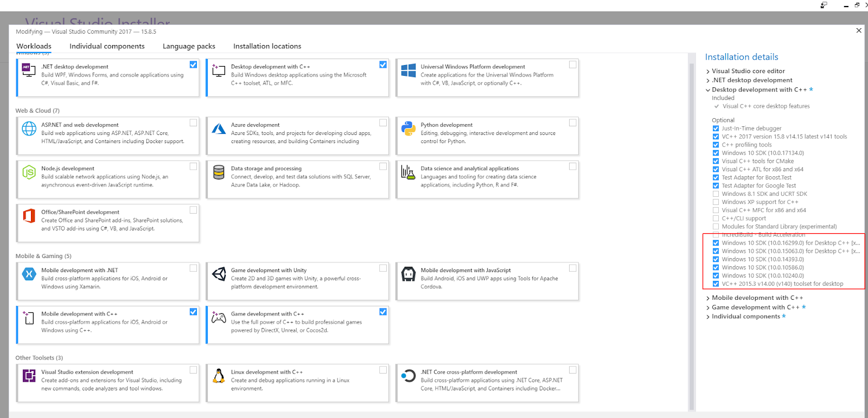Check the Universal Windows Platform development checkbox
Viewport: 868px width, 418px height.
pos(572,65)
